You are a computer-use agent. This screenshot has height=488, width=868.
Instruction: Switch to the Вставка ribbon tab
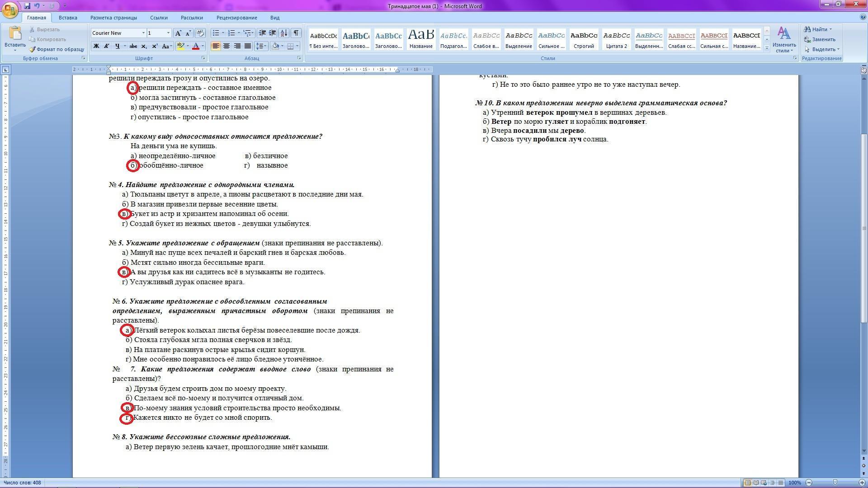point(68,18)
